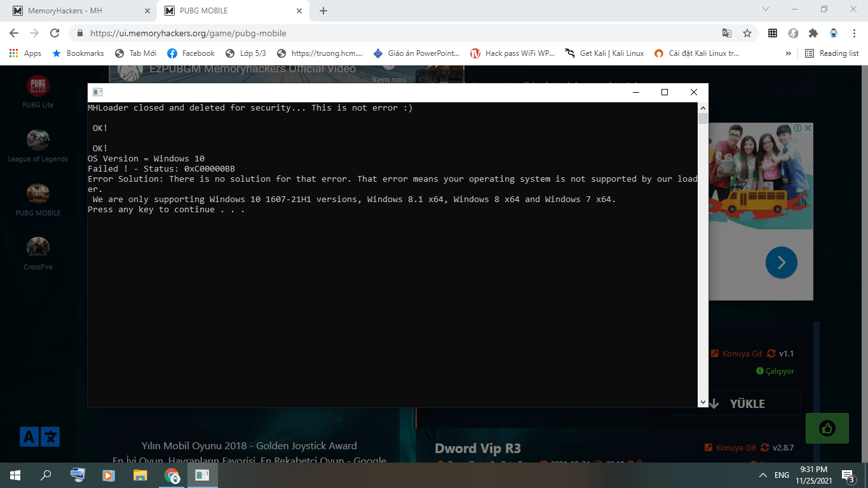
Task: Select PUBG MOBILE in the game sidebar
Action: [x=38, y=200]
